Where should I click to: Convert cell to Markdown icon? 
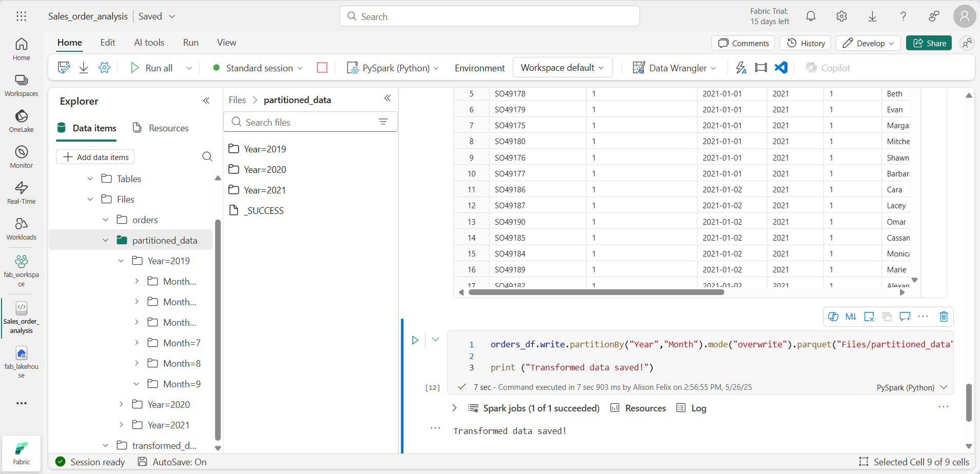click(x=851, y=317)
